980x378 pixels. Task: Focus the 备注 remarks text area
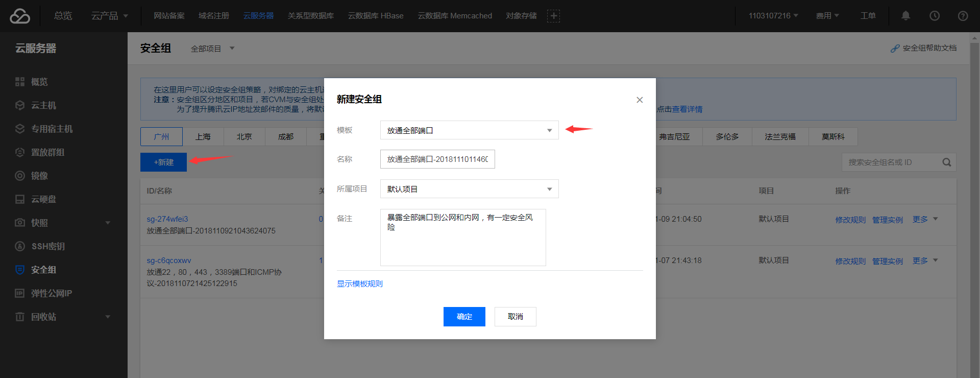point(463,238)
